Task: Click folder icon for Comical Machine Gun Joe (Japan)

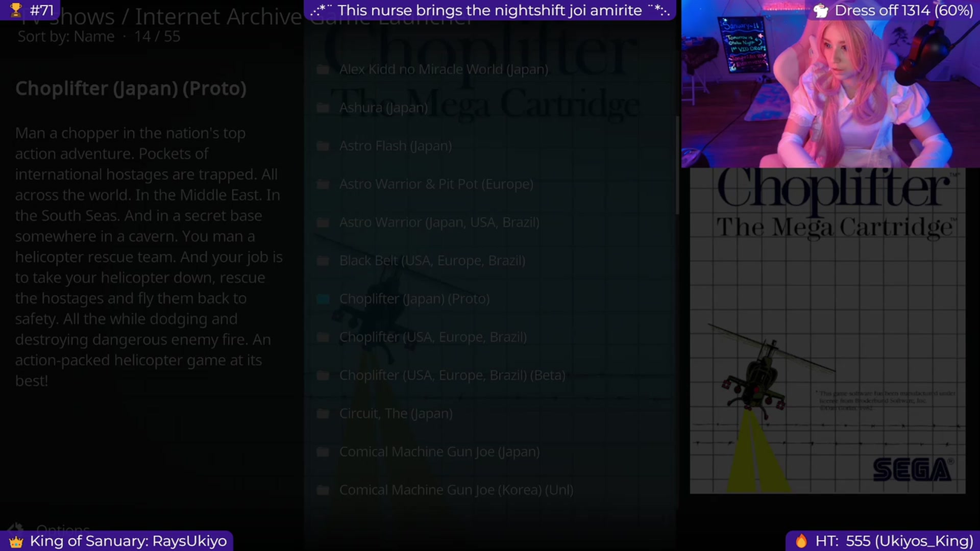Action: pos(323,452)
